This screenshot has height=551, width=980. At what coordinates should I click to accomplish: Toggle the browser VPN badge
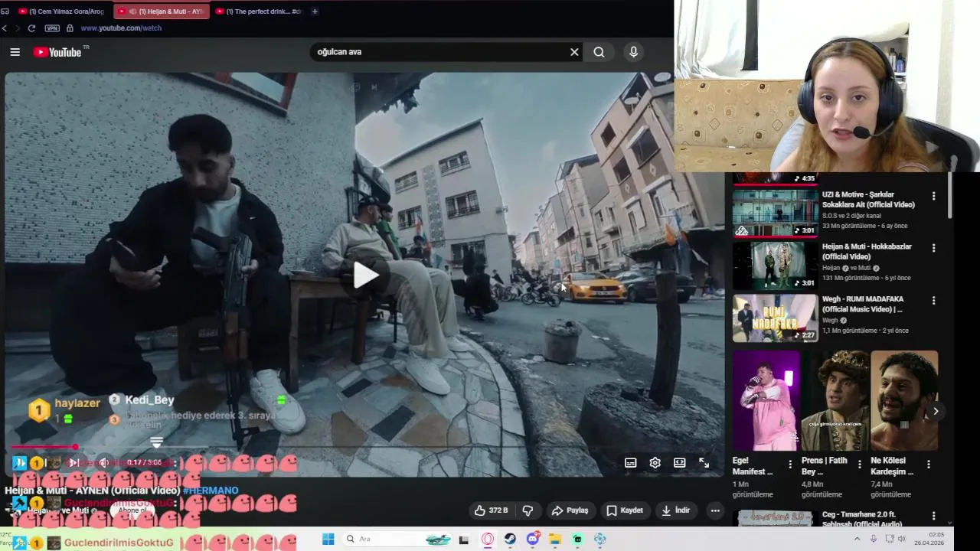coord(51,28)
